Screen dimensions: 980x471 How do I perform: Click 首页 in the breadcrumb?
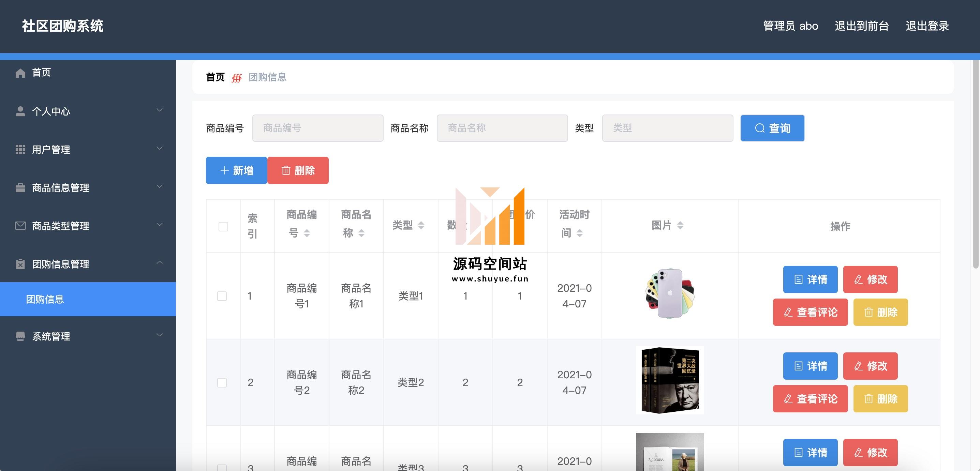click(x=215, y=77)
